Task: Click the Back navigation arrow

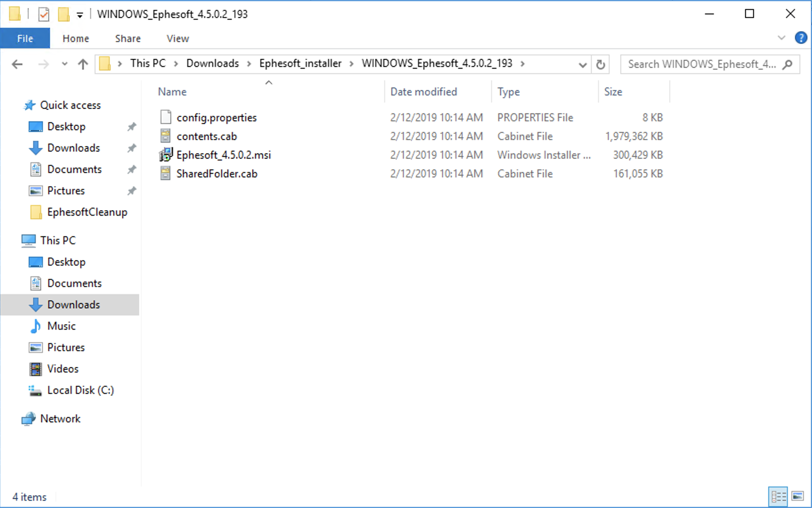Action: [x=17, y=64]
